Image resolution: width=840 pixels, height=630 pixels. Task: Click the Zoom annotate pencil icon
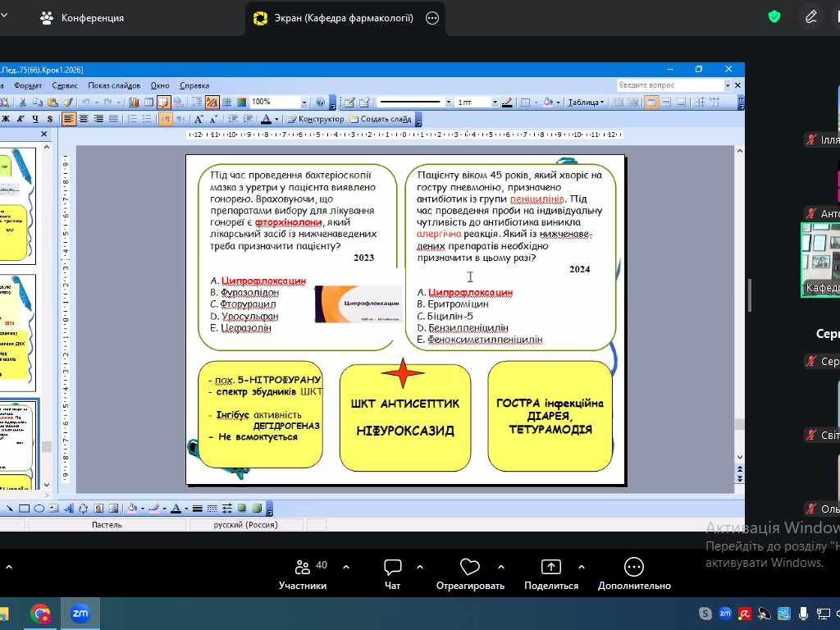tap(811, 17)
